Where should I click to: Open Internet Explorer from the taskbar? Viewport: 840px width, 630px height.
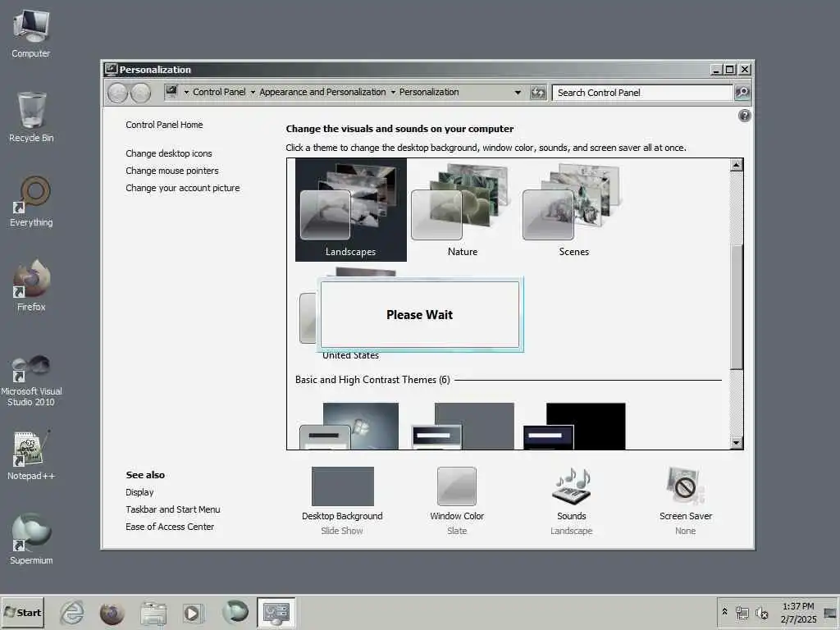72,612
